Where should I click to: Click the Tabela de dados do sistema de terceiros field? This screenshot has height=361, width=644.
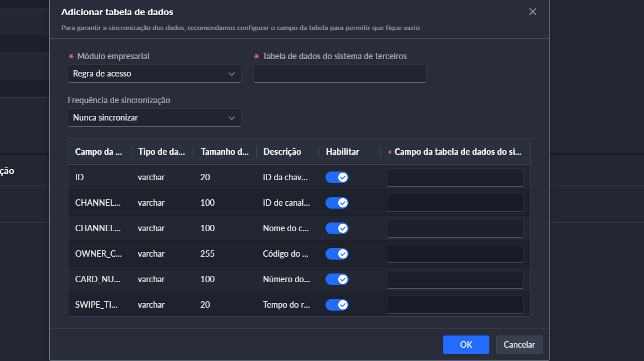click(x=339, y=74)
